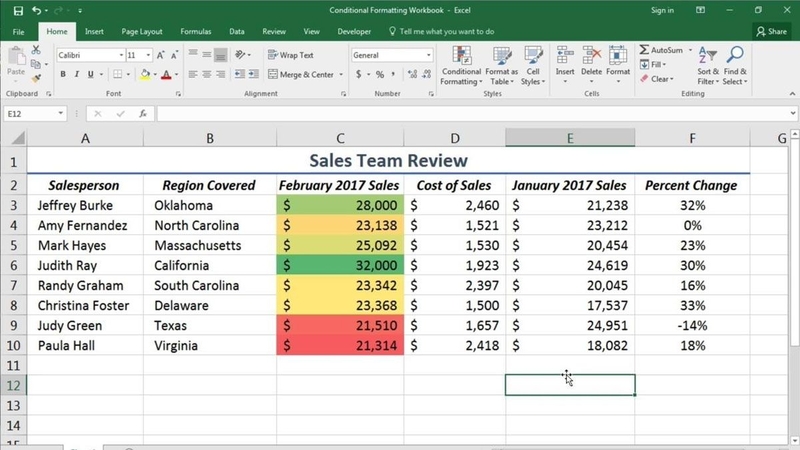Increase indent of cell contents
Viewport: 800px width, 450px height.
tap(254, 74)
